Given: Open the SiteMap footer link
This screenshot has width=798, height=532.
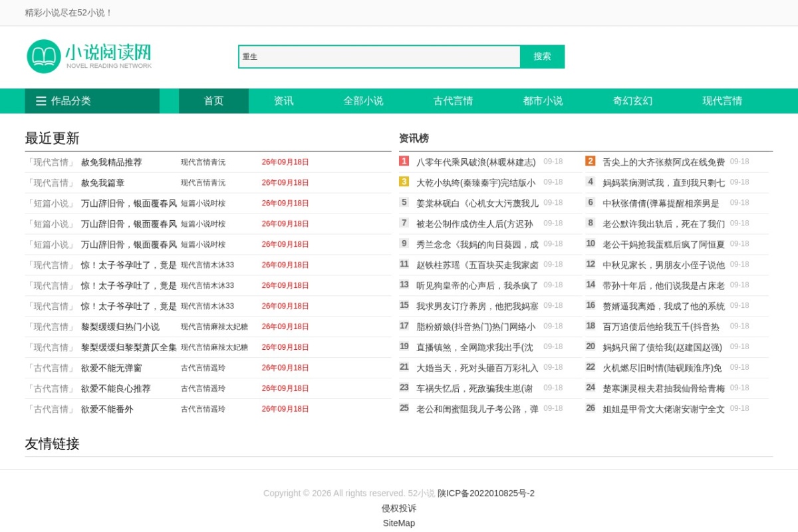Looking at the screenshot, I should (399, 523).
